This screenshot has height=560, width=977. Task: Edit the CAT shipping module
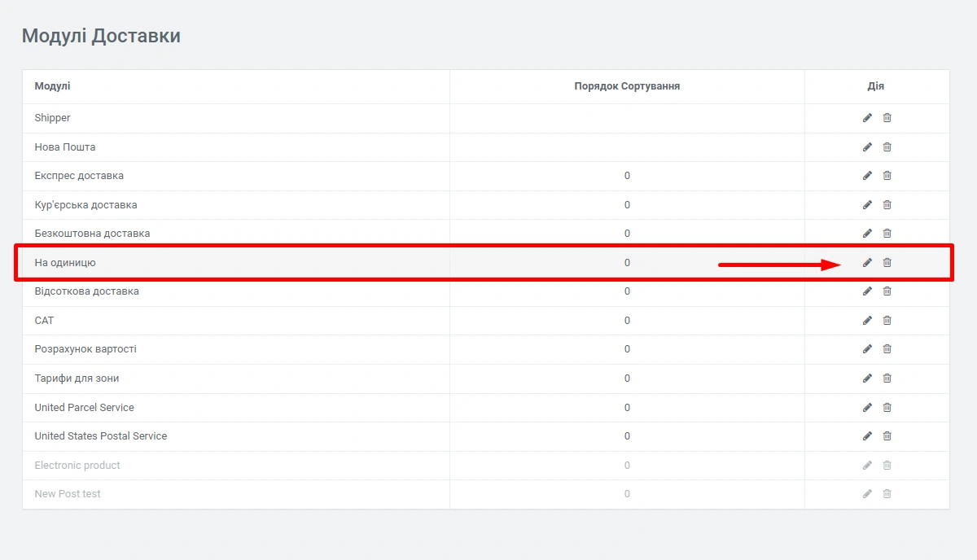tap(867, 321)
